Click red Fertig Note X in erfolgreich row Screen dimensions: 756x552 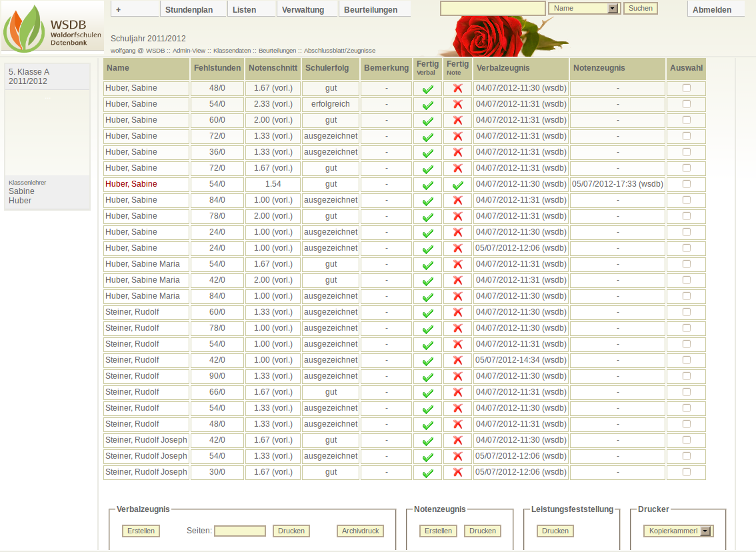[x=457, y=105]
